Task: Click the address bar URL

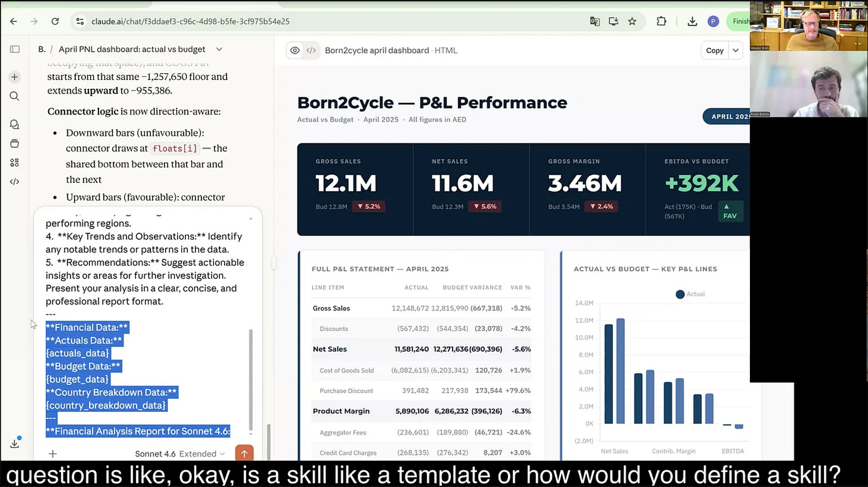Action: (x=191, y=21)
